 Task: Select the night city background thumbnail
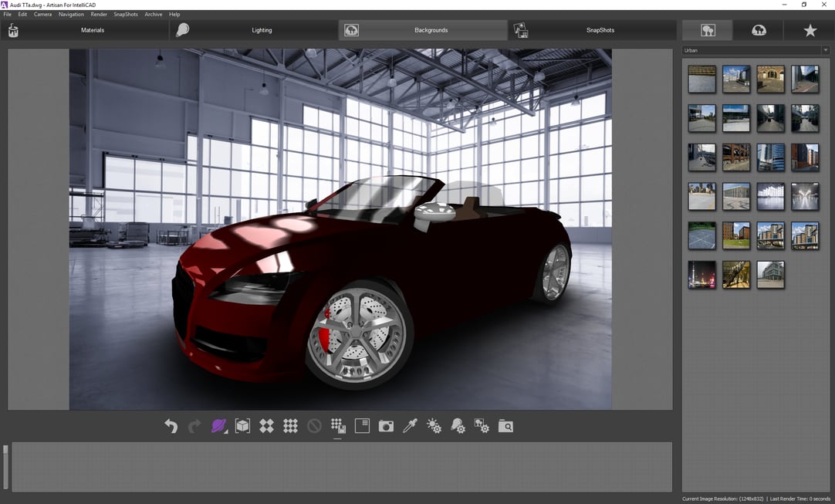[701, 275]
